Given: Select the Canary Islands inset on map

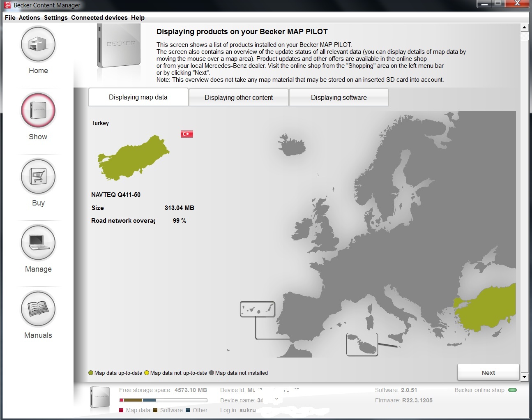Looking at the screenshot, I should point(258,309).
